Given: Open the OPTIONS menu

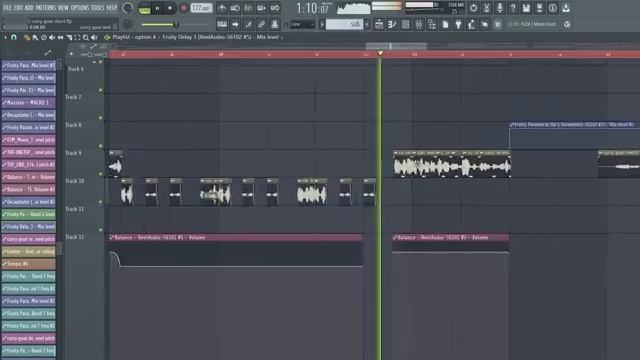Looking at the screenshot, I should coord(80,8).
